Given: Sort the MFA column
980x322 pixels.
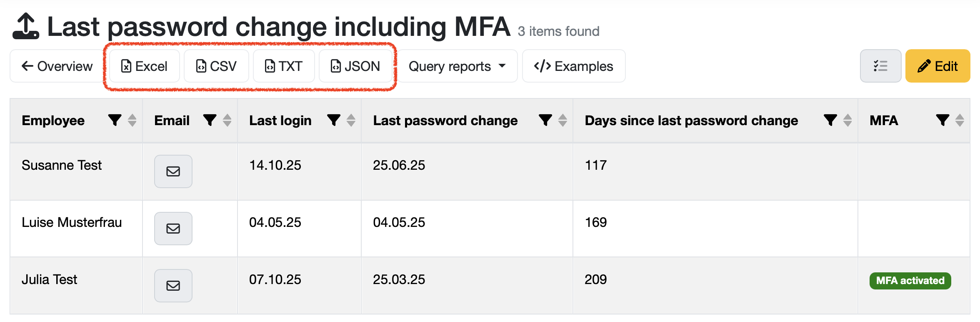Looking at the screenshot, I should click(x=960, y=120).
